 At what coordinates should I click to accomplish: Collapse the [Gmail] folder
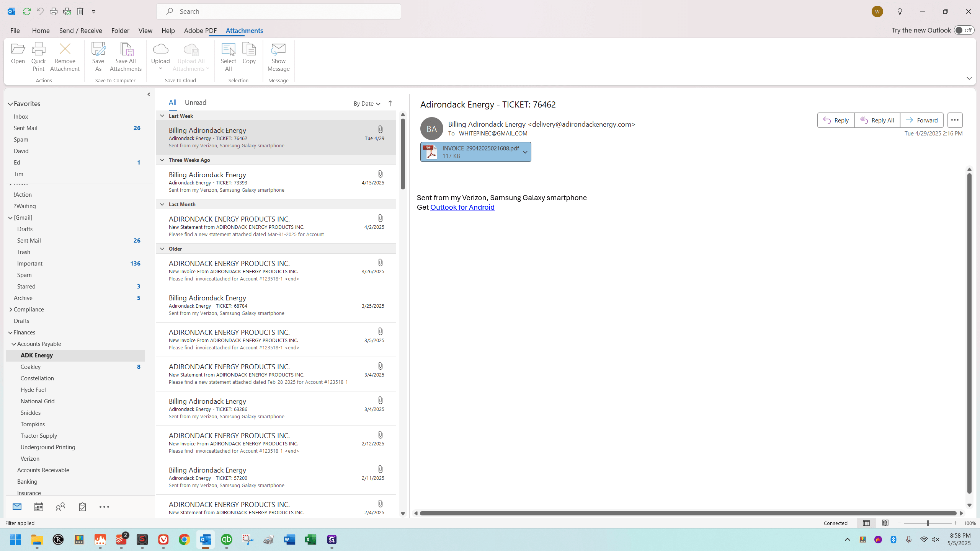pyautogui.click(x=10, y=218)
